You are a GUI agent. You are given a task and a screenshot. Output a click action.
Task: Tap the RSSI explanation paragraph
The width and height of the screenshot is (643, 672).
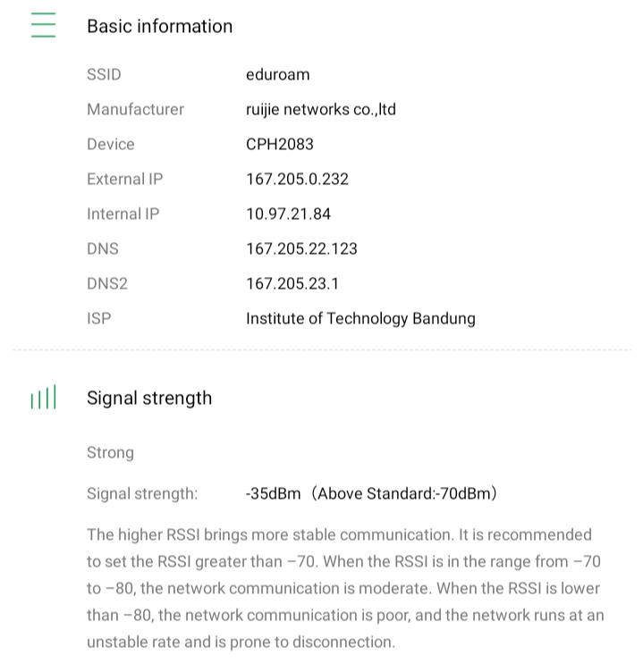click(x=344, y=588)
